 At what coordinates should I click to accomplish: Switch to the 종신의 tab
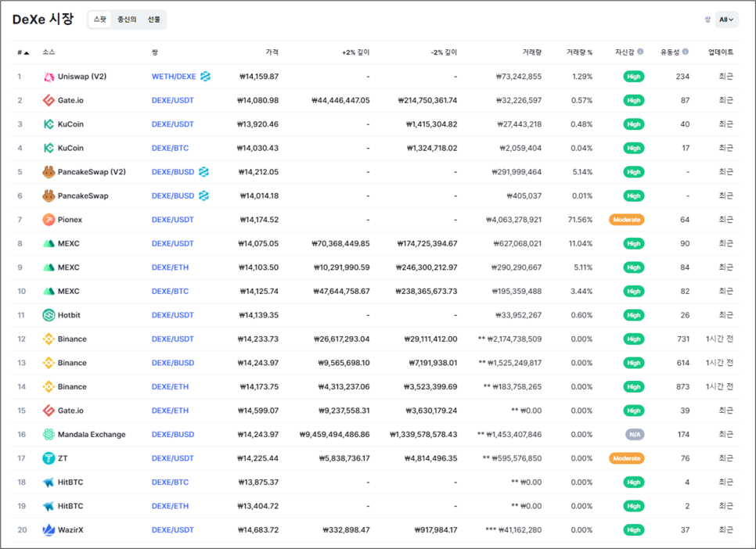click(x=127, y=20)
